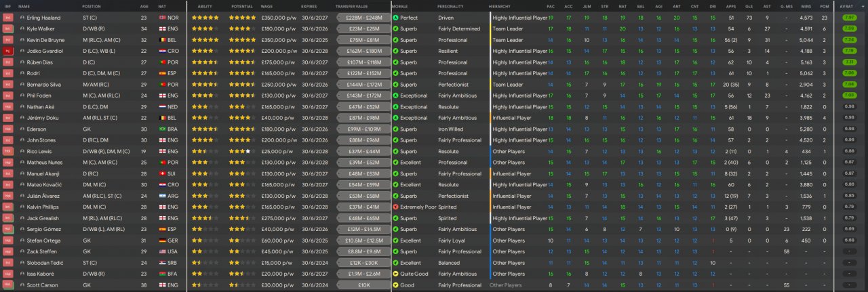
Task: Click Erling Haaland's Norway flag
Action: (162, 18)
